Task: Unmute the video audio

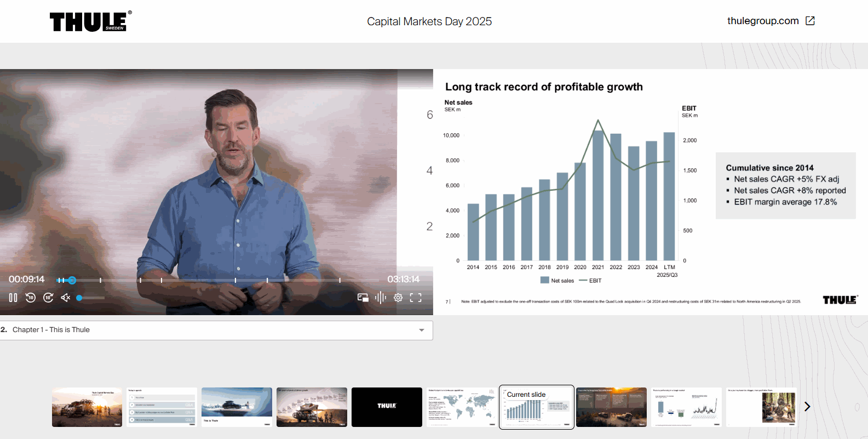Action: click(x=66, y=298)
